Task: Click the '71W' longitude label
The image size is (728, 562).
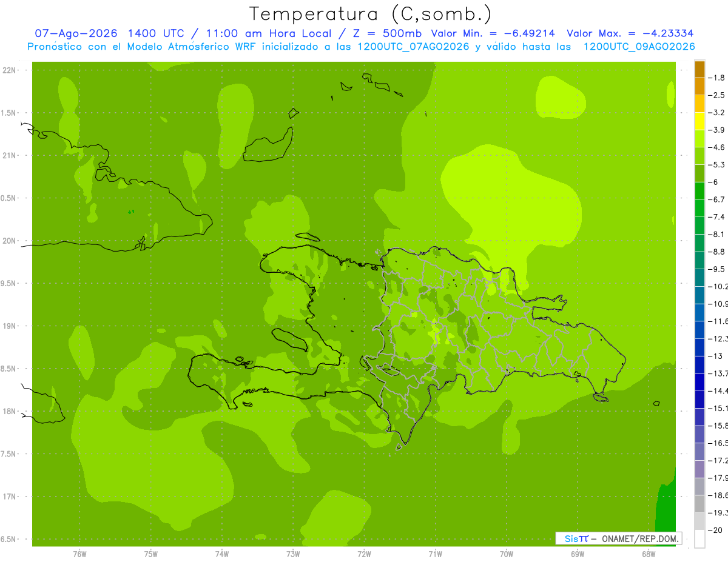Action: click(x=435, y=554)
